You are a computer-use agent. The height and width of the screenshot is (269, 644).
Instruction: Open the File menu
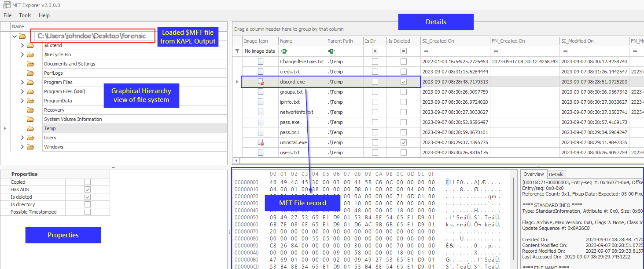click(x=7, y=15)
